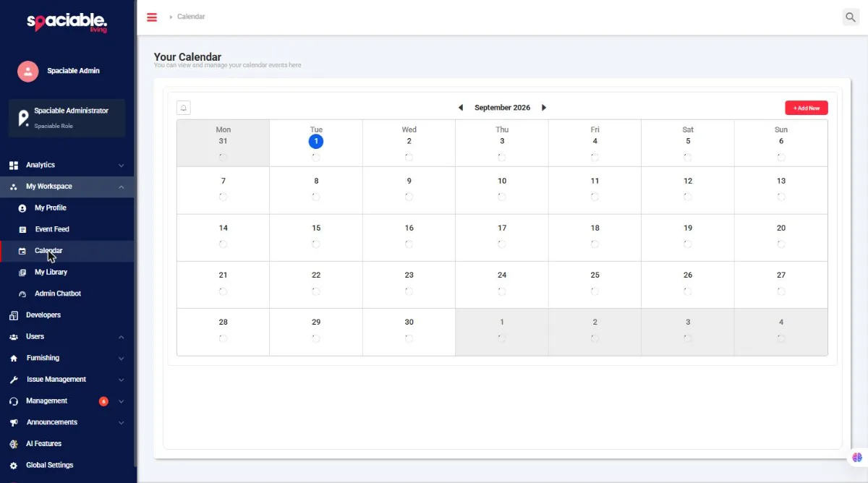Click the My Library icon
Viewport: 868px width, 483px height.
22,273
